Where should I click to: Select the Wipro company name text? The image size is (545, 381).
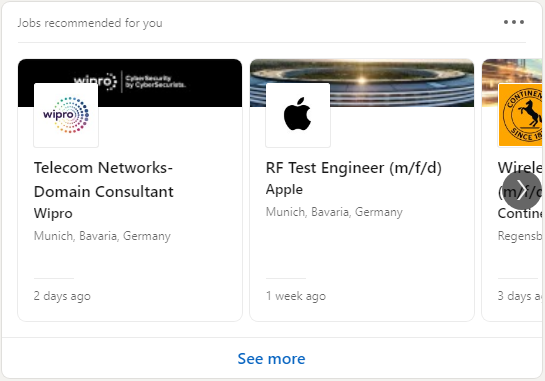tap(53, 213)
